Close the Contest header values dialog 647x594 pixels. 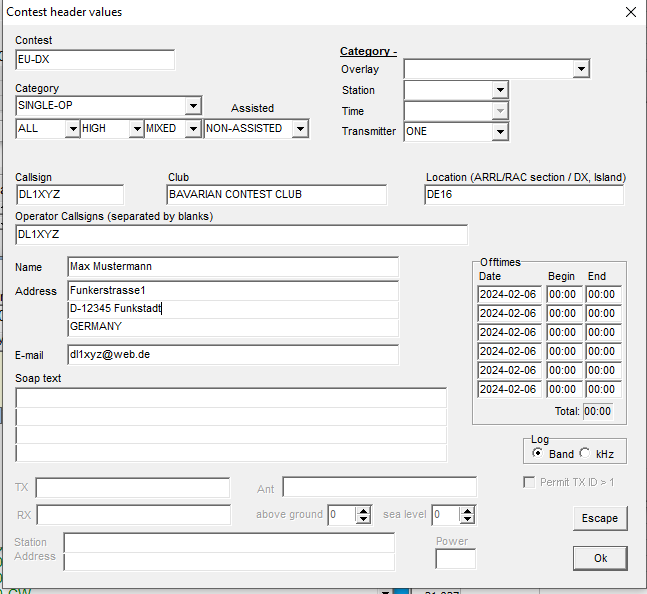(x=630, y=12)
